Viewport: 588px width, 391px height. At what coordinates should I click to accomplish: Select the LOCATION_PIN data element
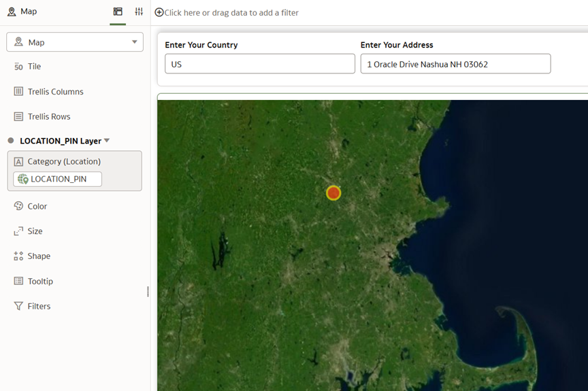pos(57,179)
